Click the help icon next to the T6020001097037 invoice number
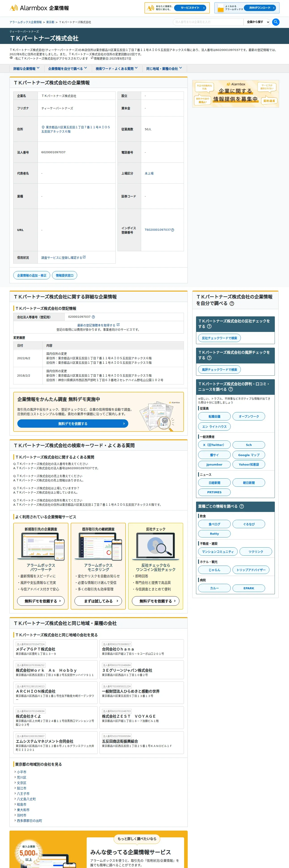Screen dimensions: 289x868 coord(173,230)
